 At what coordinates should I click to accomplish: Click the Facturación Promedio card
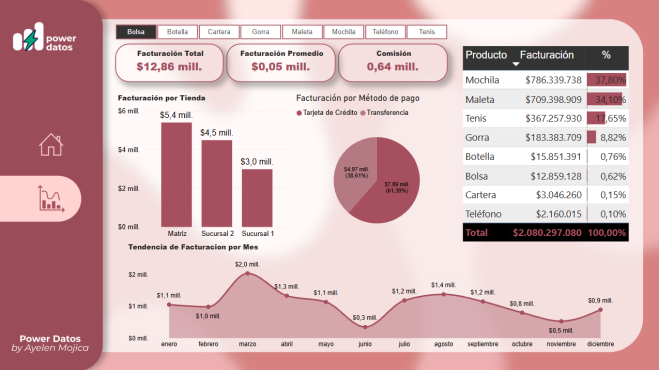click(281, 63)
